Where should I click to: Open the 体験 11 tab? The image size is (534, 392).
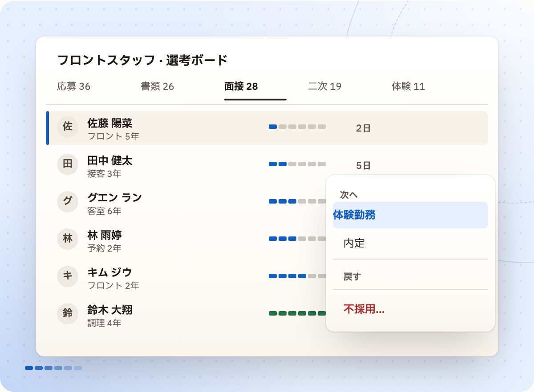coord(409,86)
